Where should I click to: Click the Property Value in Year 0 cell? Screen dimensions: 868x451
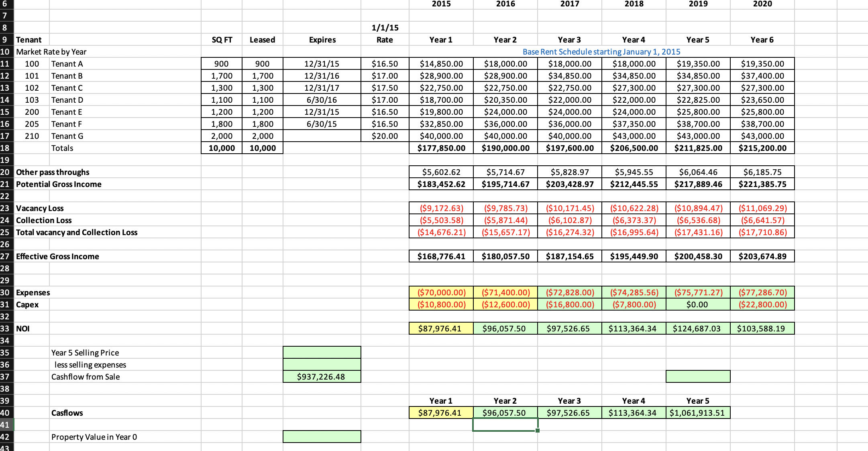(x=322, y=437)
